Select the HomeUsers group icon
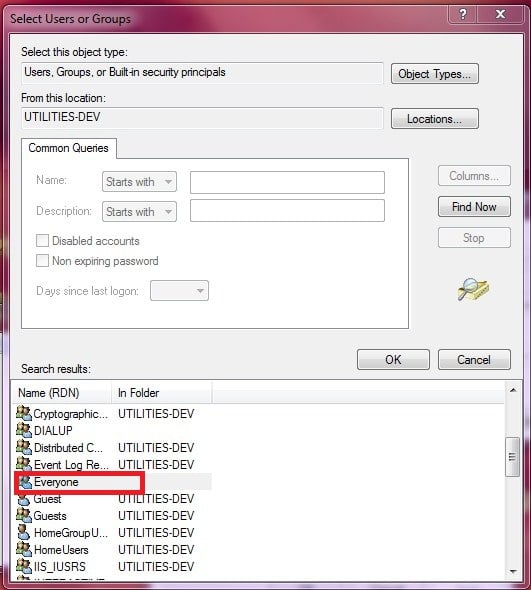The height and width of the screenshot is (590, 531). [x=24, y=549]
